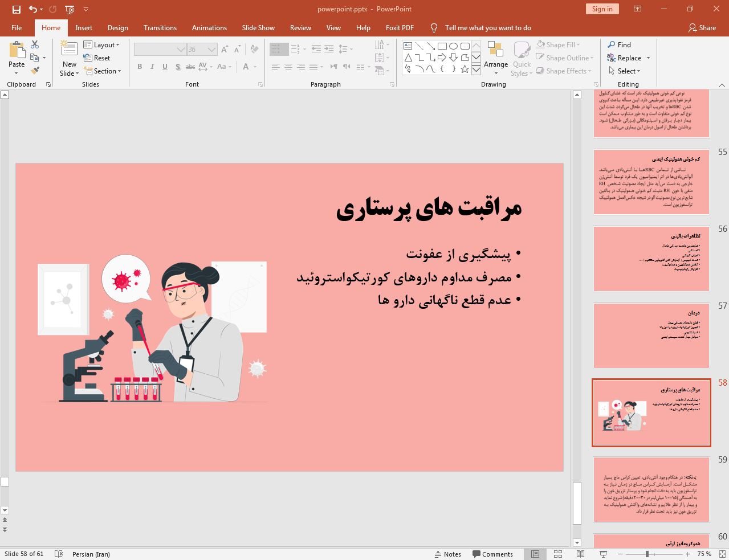Screen dimensions: 729x560
Task: Choose the rectangle shape in shapes gallery
Action: pos(442,46)
